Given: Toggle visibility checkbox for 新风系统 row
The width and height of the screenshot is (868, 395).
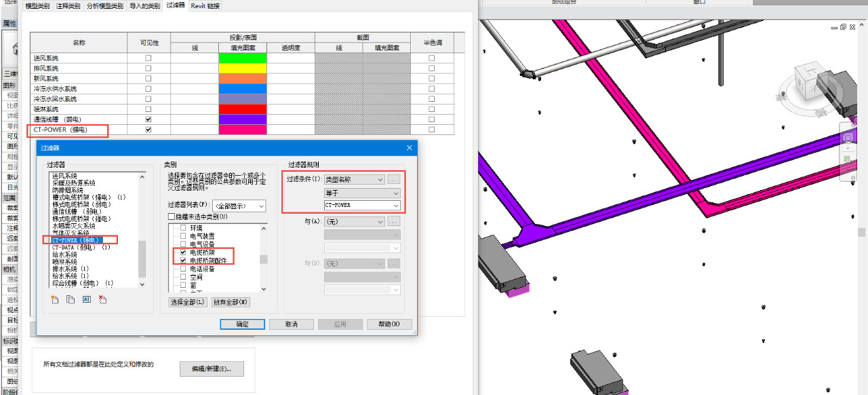Looking at the screenshot, I should pos(149,79).
